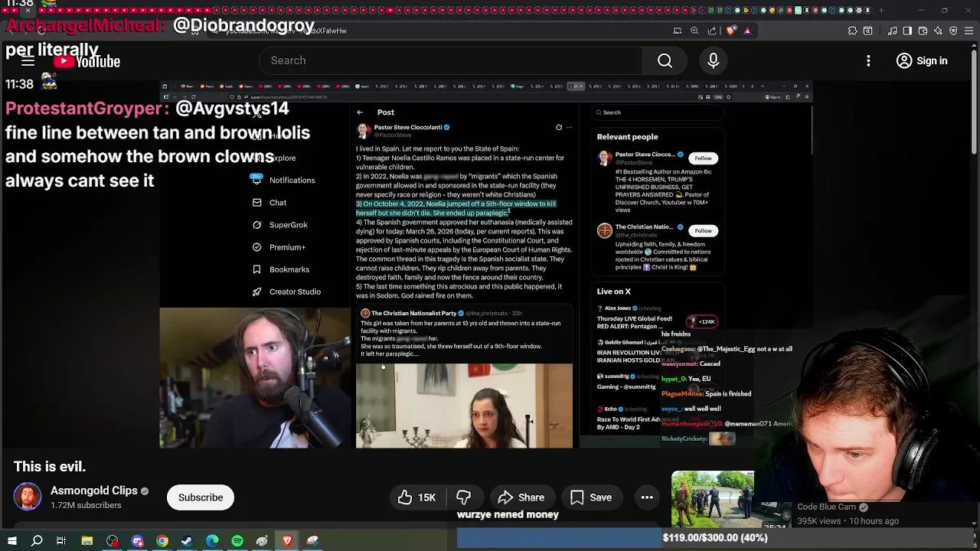Click the install app icon in address bar
980x551 pixels.
(x=678, y=31)
